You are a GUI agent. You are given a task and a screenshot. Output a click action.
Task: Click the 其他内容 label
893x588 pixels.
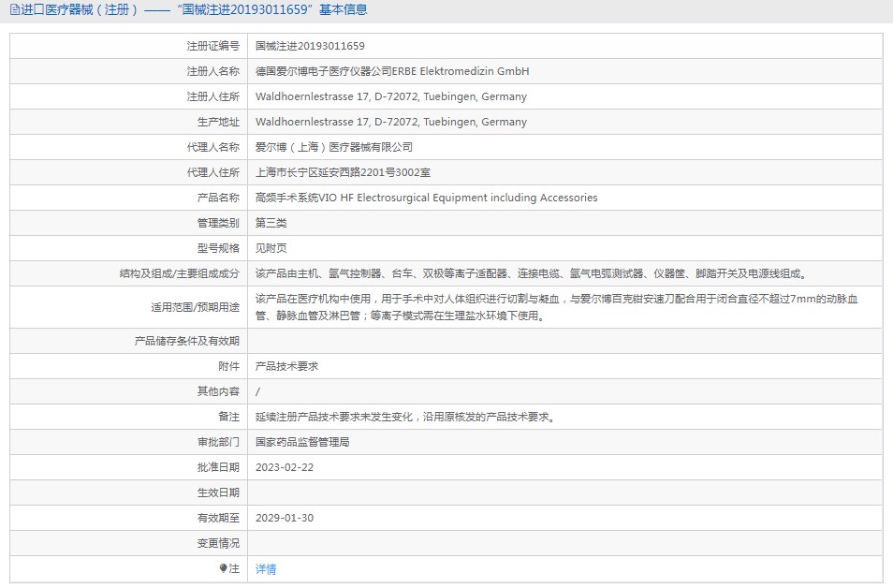(x=218, y=391)
